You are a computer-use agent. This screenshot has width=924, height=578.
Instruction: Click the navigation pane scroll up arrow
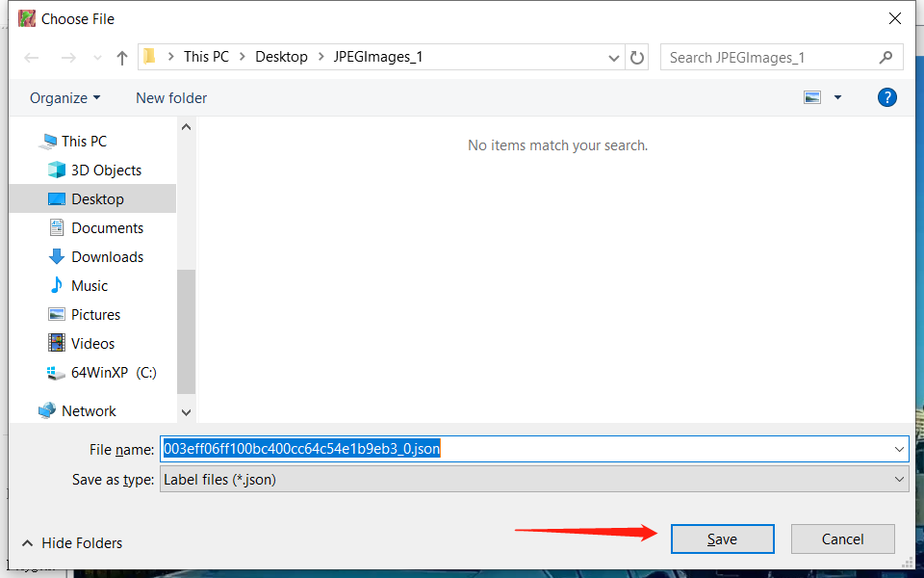pyautogui.click(x=186, y=127)
